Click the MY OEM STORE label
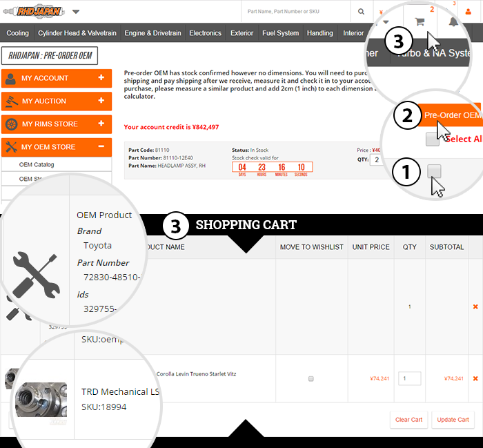The height and width of the screenshot is (448, 483). 48,147
